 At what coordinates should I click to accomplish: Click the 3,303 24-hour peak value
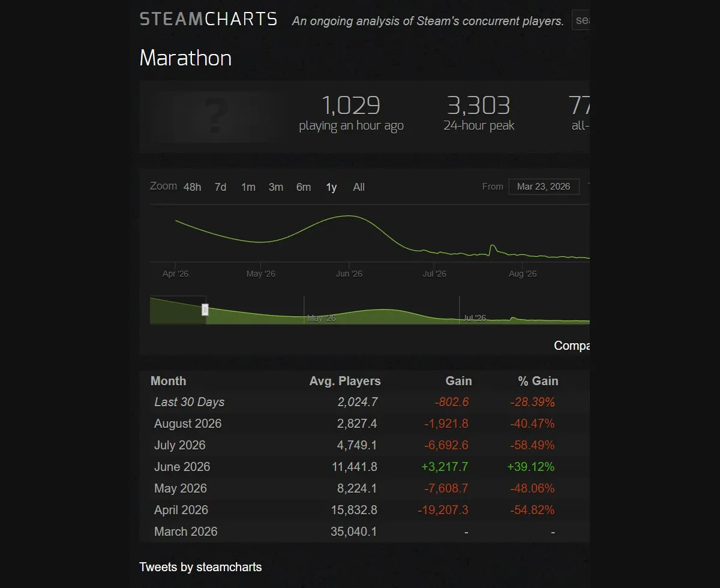pyautogui.click(x=479, y=106)
